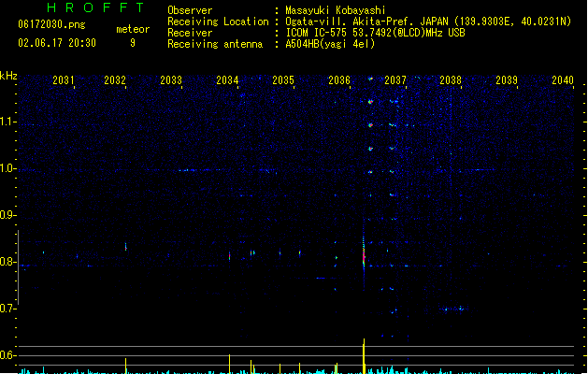Select the Ogata-vill. Akita-Pref. JAPAN location text
This screenshot has width=588, height=374.
(x=428, y=22)
